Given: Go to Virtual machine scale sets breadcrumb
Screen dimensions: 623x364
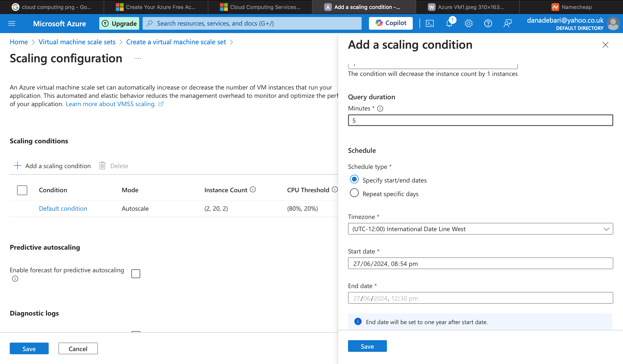Looking at the screenshot, I should coord(77,42).
